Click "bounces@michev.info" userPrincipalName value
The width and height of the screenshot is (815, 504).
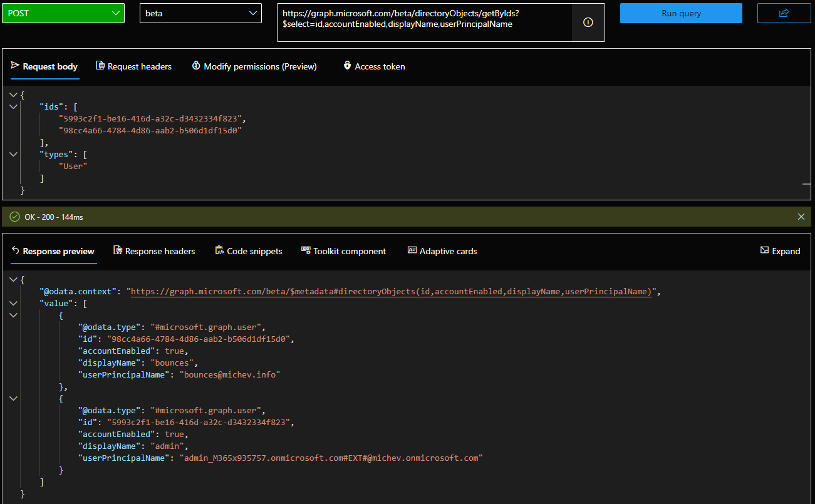[x=229, y=375]
